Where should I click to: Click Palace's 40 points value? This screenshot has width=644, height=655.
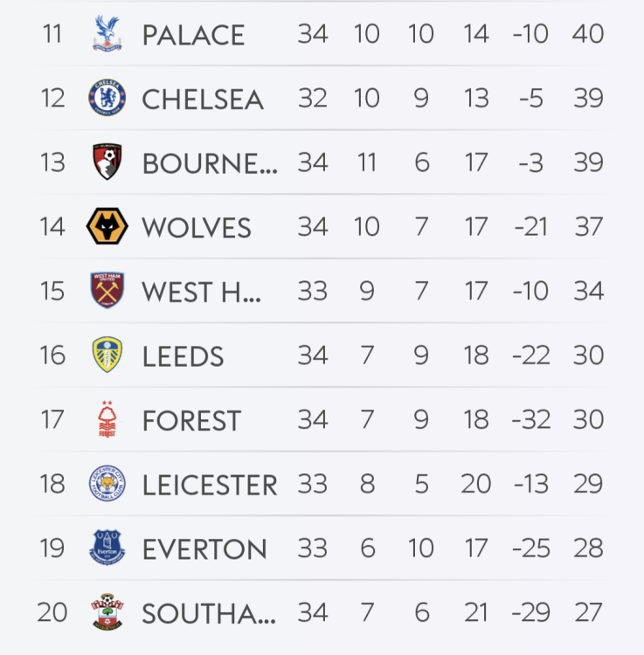coord(589,34)
